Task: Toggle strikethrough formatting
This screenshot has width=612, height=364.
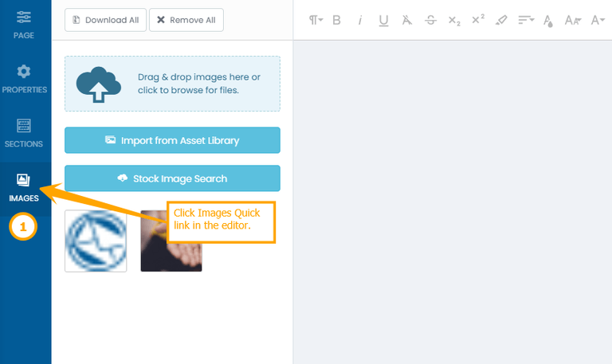Action: [x=430, y=20]
